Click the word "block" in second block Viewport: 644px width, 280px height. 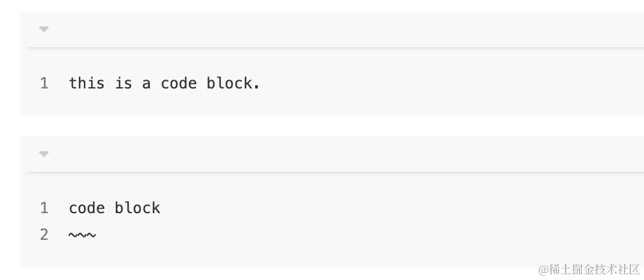(137, 207)
